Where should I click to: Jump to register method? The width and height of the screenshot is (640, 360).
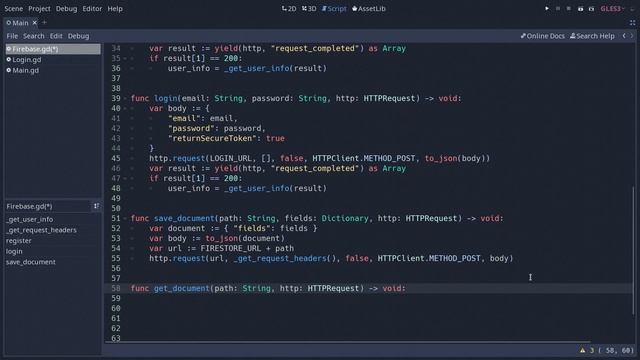(18, 240)
